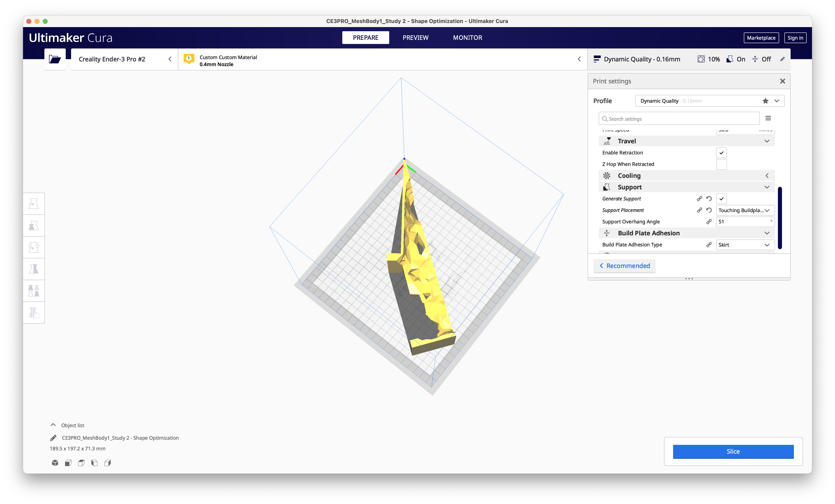The width and height of the screenshot is (835, 504).
Task: Click link icon for Support Overhang Angle
Action: click(709, 222)
